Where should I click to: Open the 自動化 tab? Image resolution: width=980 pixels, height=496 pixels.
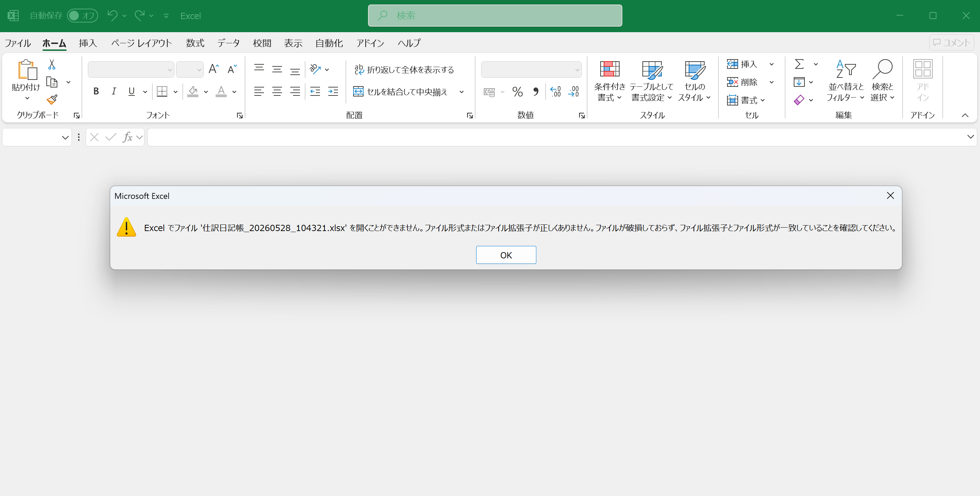pos(329,43)
